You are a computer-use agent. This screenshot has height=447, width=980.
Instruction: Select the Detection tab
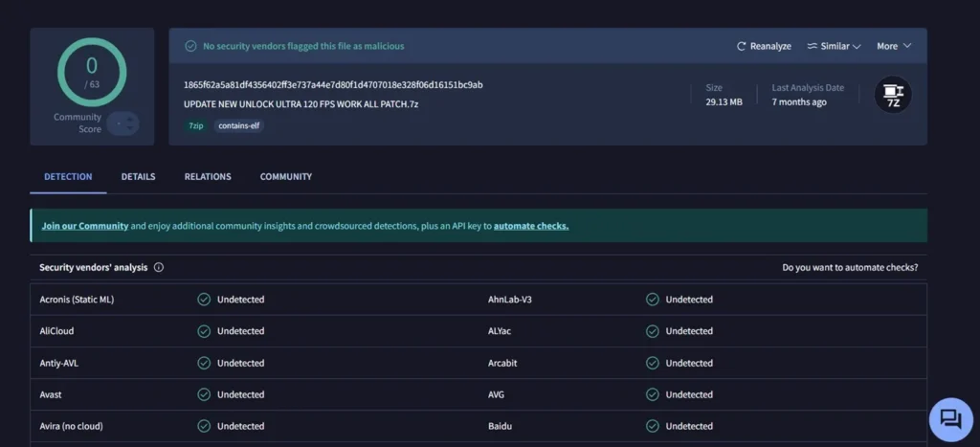(x=68, y=177)
